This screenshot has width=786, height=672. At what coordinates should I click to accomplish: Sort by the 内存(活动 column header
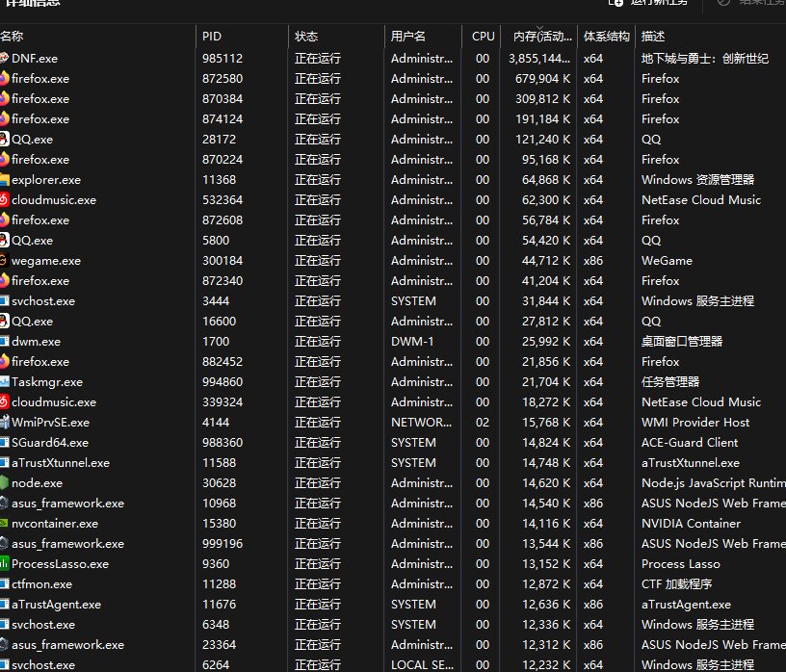538,36
